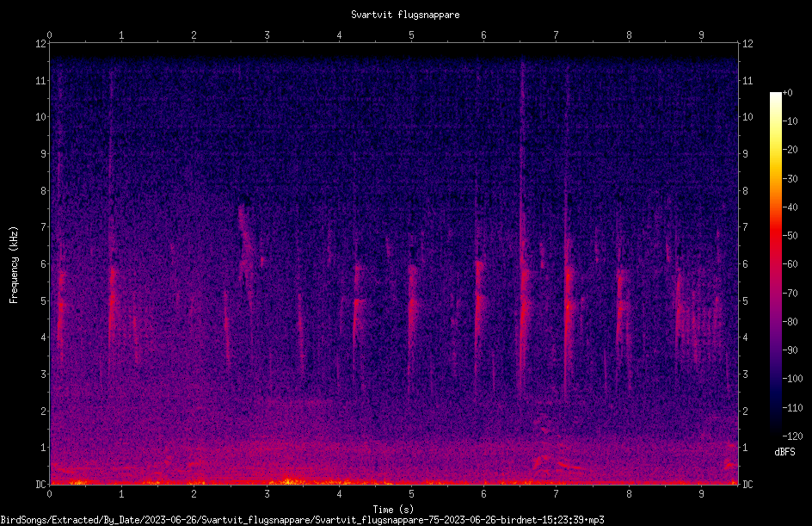Click the "DC" label on the left frequency axis
Screen dimensions: 812x526
(x=40, y=485)
